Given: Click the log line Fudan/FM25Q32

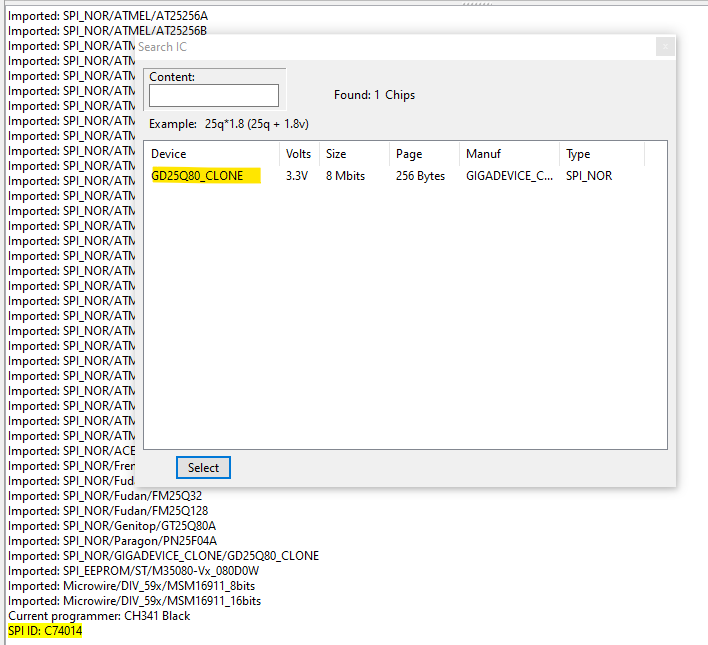Looking at the screenshot, I should click(x=105, y=496).
